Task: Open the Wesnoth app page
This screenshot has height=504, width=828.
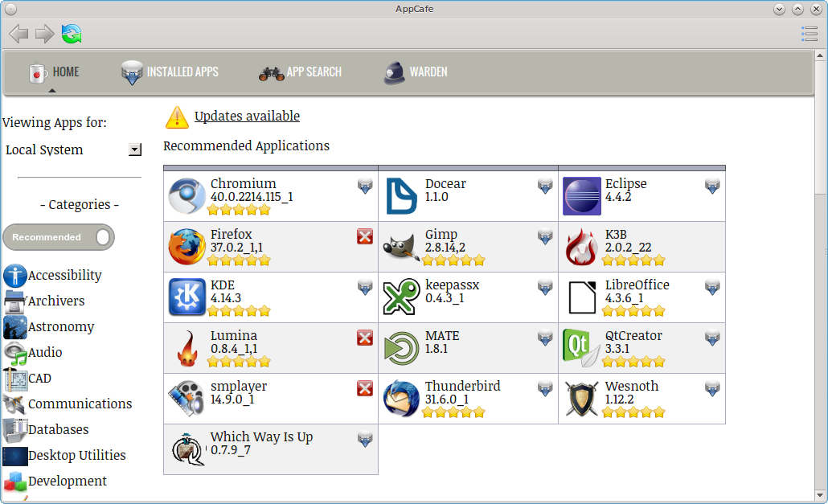Action: [632, 387]
